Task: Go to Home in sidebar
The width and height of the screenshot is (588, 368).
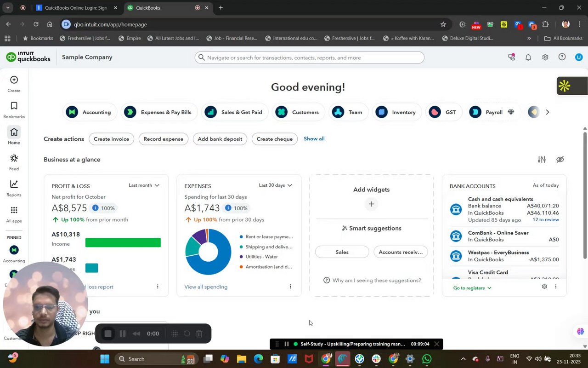Action: coord(14,136)
